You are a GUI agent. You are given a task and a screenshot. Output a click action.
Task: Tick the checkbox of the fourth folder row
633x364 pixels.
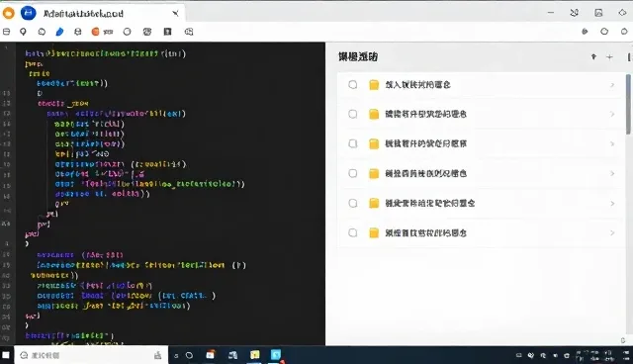point(353,173)
